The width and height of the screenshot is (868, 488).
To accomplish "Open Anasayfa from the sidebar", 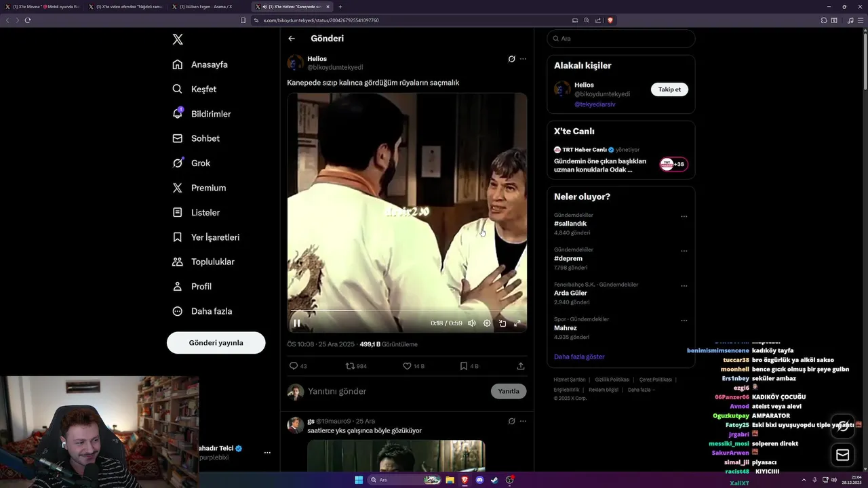I will 200,64.
